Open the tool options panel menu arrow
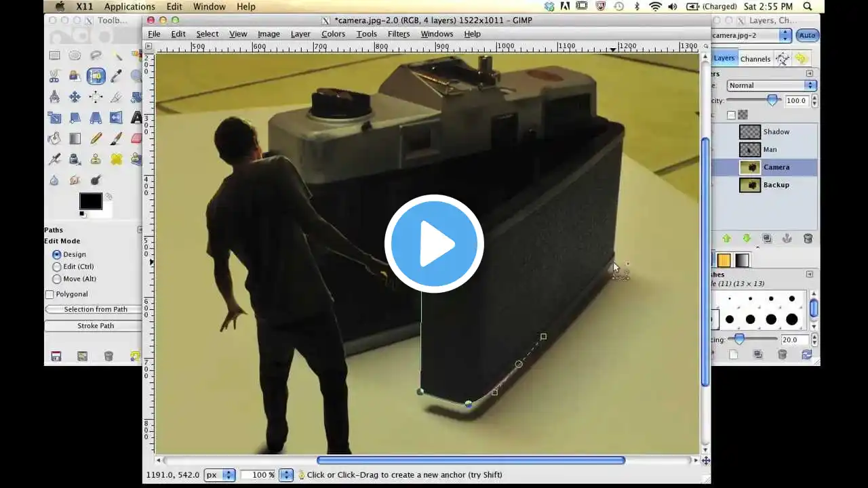Image resolution: width=868 pixels, height=488 pixels. click(x=140, y=230)
